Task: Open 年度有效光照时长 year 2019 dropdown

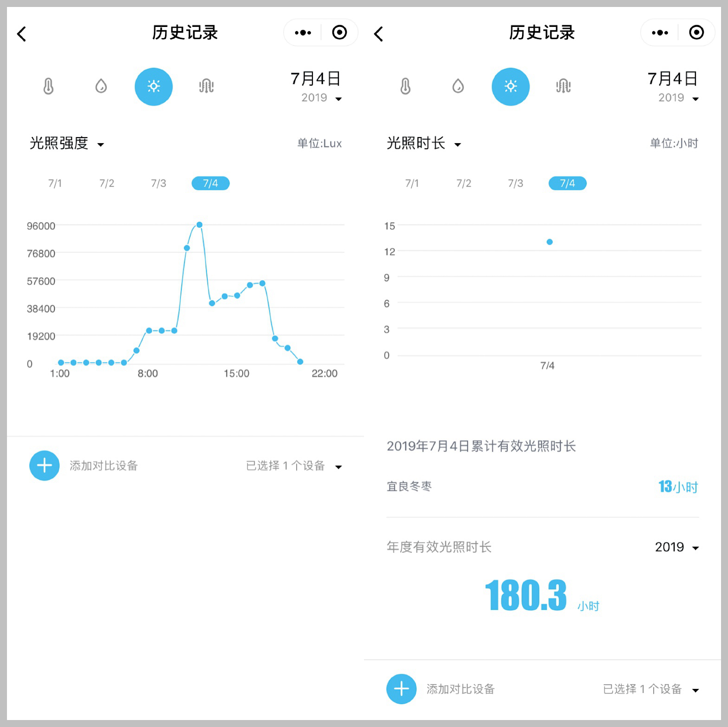Action: tap(677, 547)
